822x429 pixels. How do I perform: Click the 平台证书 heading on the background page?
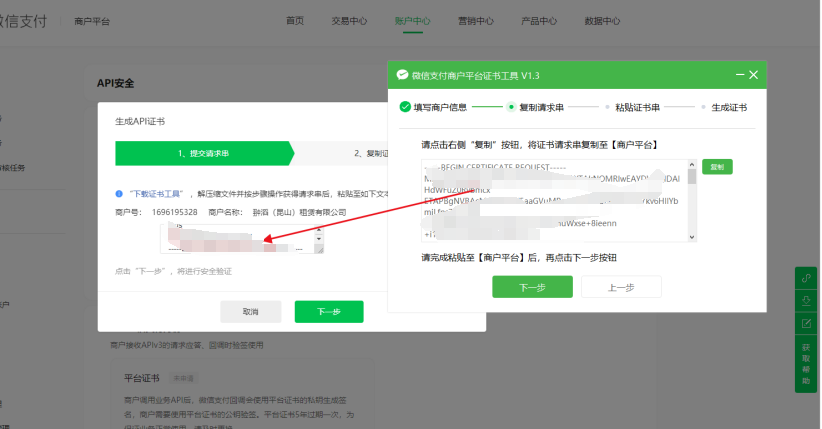[142, 378]
